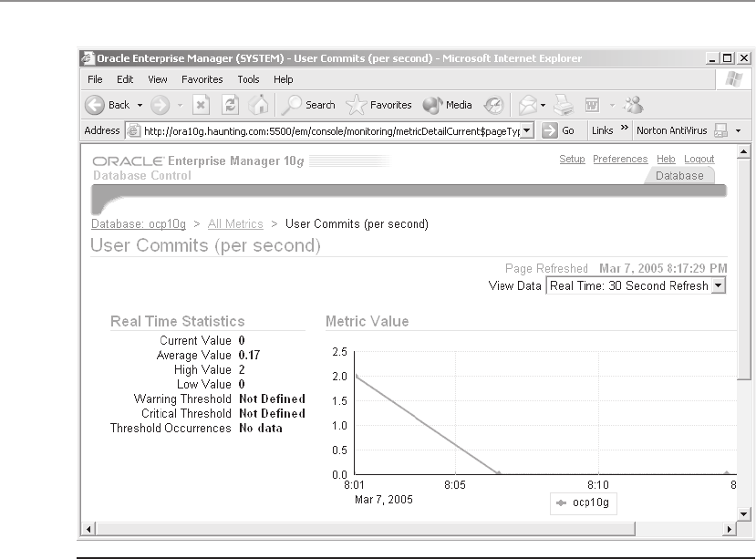Click the Windows flag logo icon
The height and width of the screenshot is (559, 756).
click(x=733, y=79)
